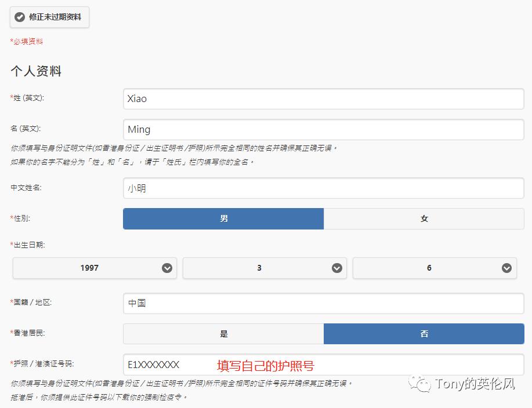Click the 国籍 / 地区 label
Viewport: 532px width, 408px height.
coord(31,302)
